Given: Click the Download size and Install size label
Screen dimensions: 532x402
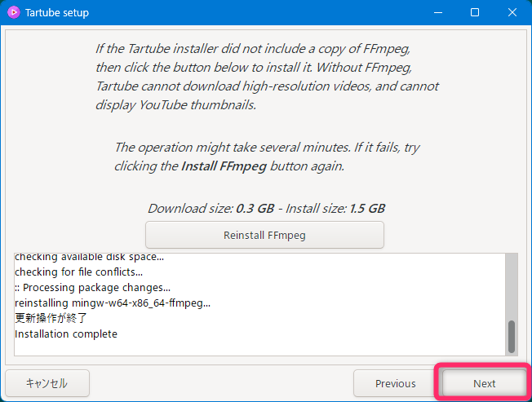Looking at the screenshot, I should pos(266,208).
